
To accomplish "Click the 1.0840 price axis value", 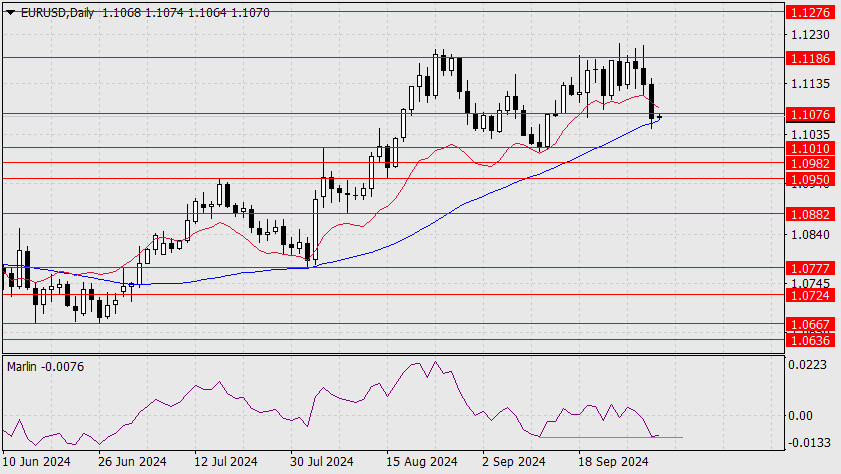I will (x=810, y=234).
